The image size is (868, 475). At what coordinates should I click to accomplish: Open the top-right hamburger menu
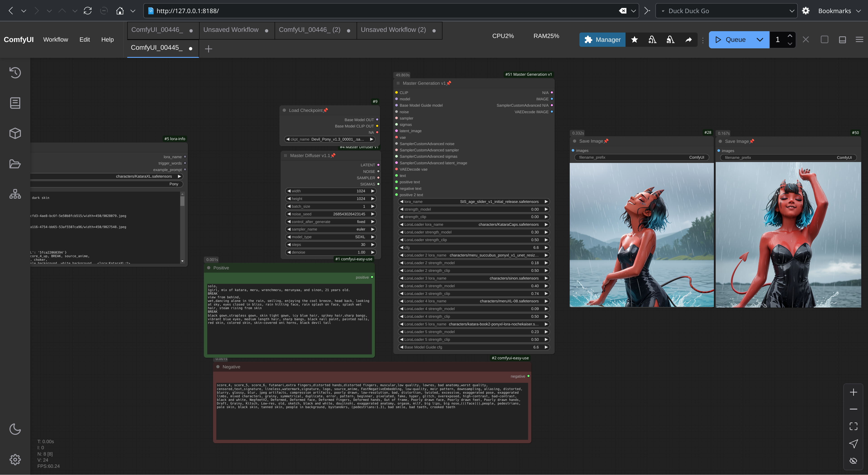pos(859,40)
